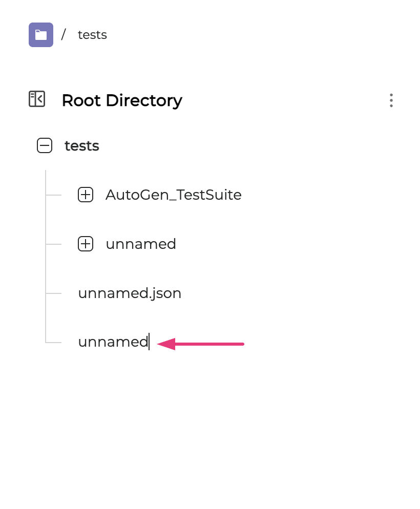The width and height of the screenshot is (420, 509).
Task: Click the slash separator in the breadcrumb
Action: 64,35
